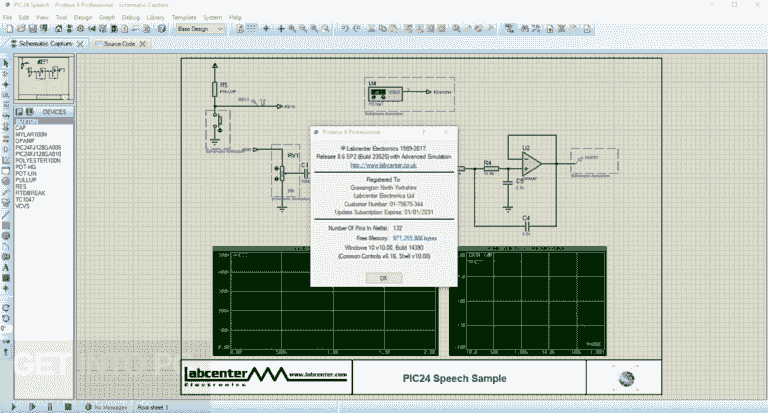Click the schematic overview thumbnail
Screen dimensions: 768x413
coord(44,79)
